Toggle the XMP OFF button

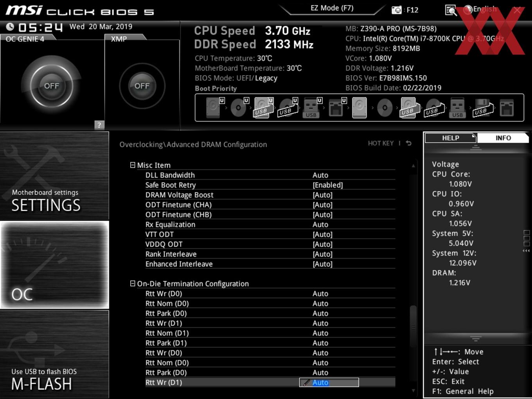[x=142, y=86]
